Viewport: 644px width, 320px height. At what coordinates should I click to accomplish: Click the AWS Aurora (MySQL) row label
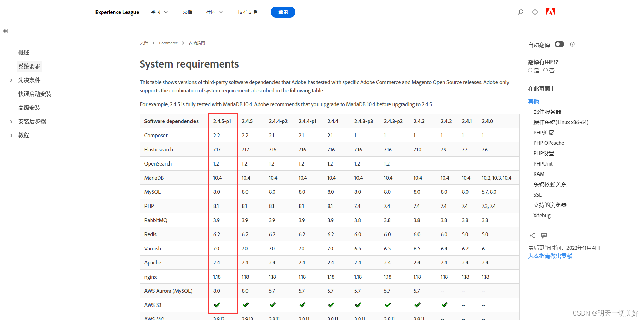coord(168,291)
